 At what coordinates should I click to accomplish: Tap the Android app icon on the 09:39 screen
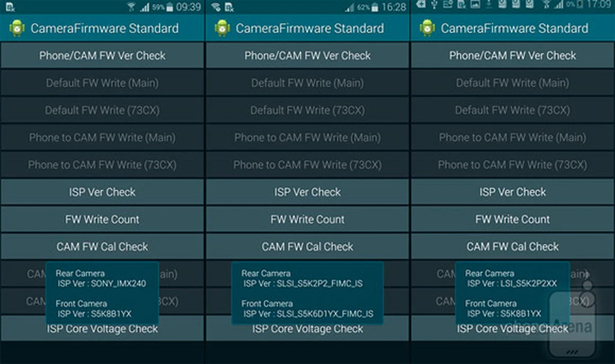[17, 28]
